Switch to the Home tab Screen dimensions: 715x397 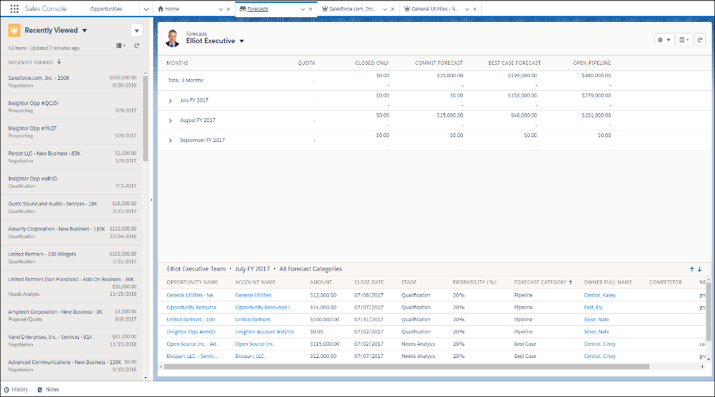(168, 9)
